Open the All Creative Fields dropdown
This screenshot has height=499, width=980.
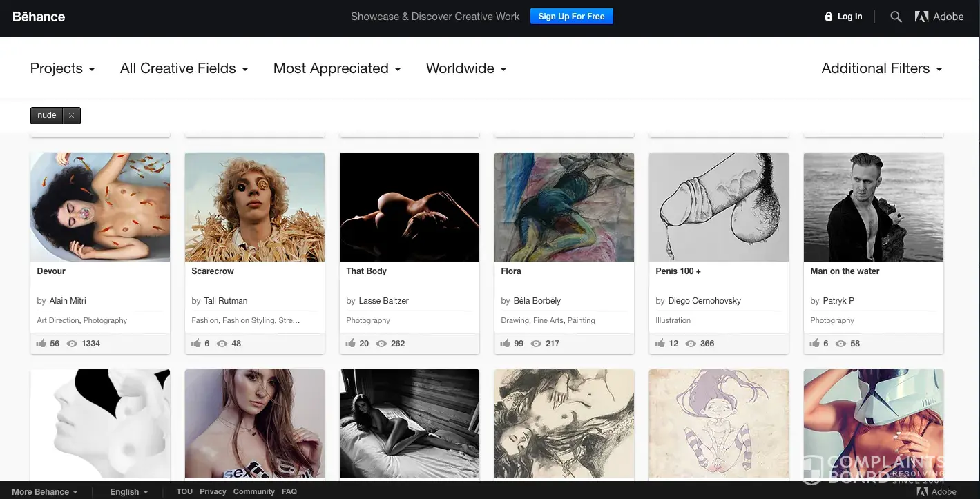click(184, 68)
